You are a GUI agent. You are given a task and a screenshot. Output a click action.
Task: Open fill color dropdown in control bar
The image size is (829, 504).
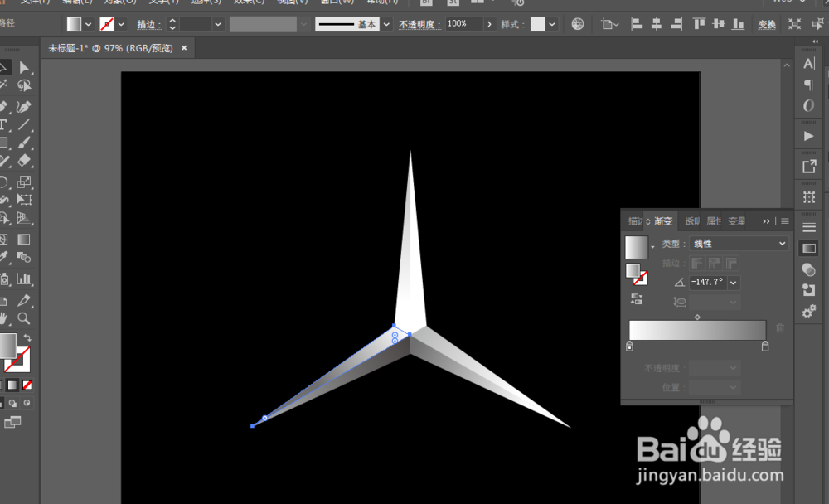pos(89,24)
